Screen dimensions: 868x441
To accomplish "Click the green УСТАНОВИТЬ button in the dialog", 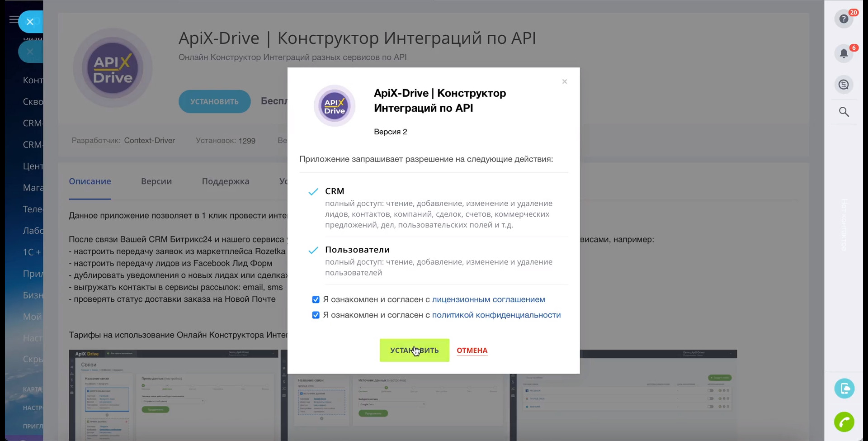I will click(414, 350).
